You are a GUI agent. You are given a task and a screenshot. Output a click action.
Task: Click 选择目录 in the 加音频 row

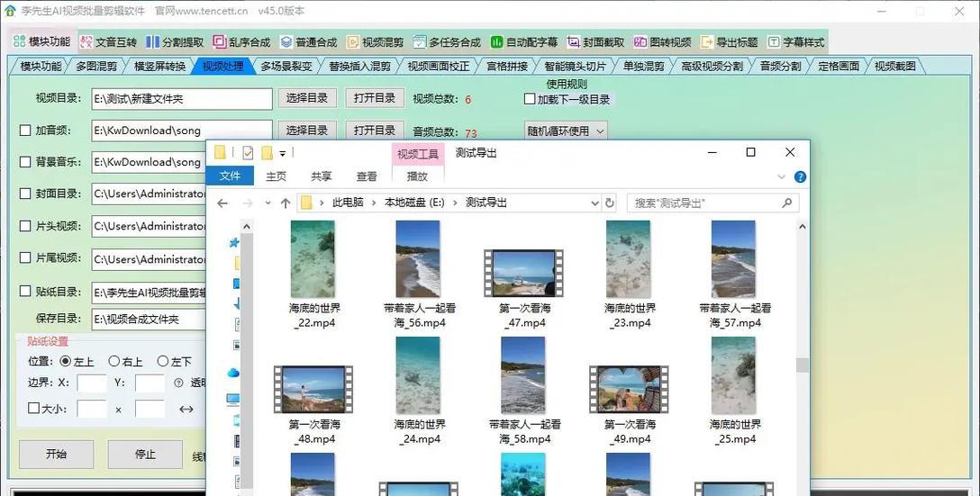click(307, 131)
